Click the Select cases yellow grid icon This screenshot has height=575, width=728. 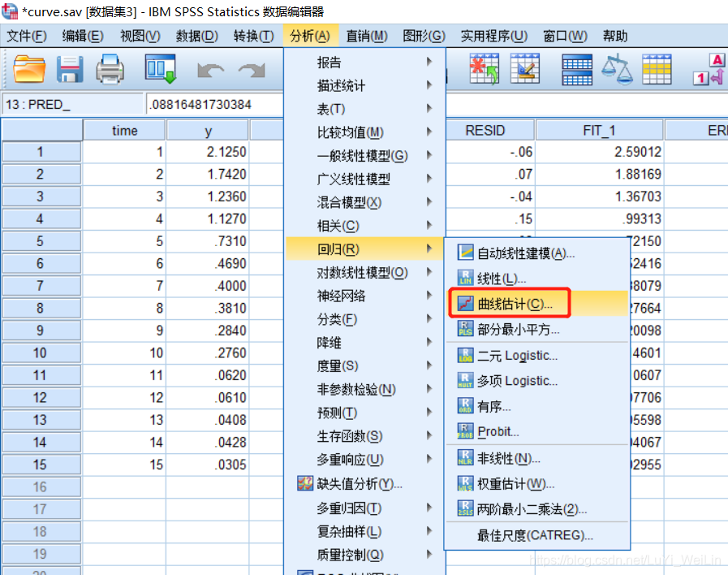click(657, 69)
